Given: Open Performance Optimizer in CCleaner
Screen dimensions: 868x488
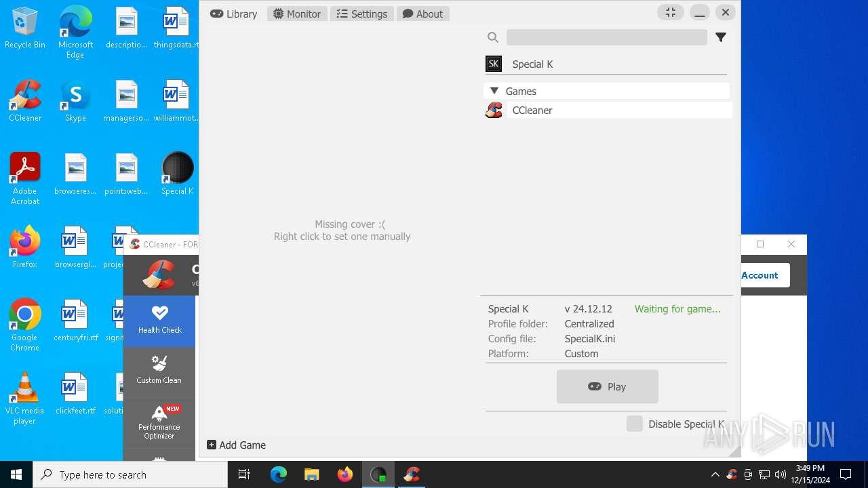Looking at the screenshot, I should (x=159, y=422).
